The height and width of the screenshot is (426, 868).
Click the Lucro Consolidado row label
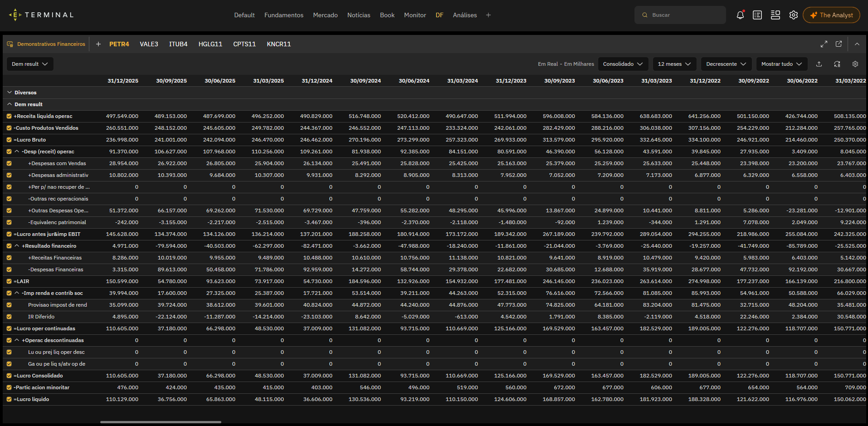[38, 376]
